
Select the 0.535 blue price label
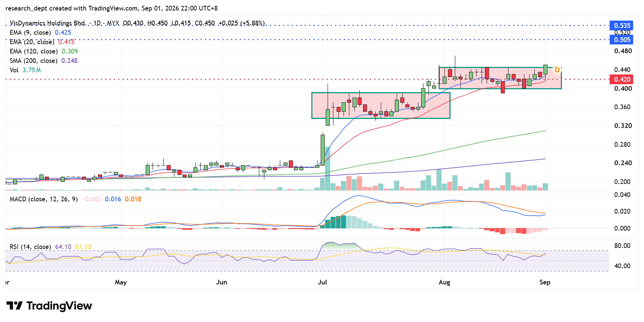[x=622, y=25]
